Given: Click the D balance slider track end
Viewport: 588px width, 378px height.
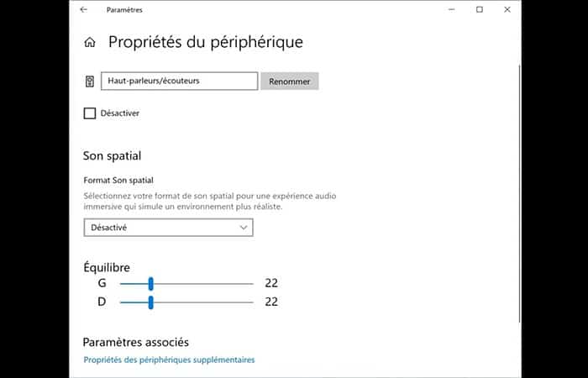Looking at the screenshot, I should pyautogui.click(x=250, y=302).
